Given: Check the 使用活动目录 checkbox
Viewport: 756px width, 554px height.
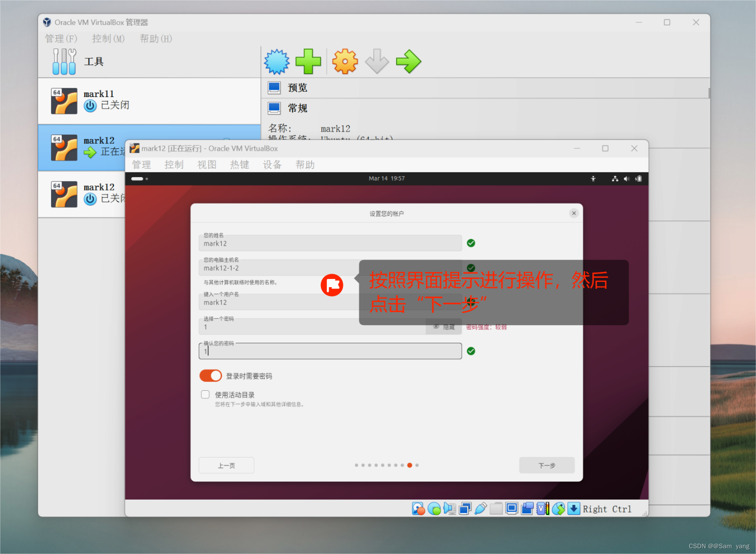Looking at the screenshot, I should point(205,394).
